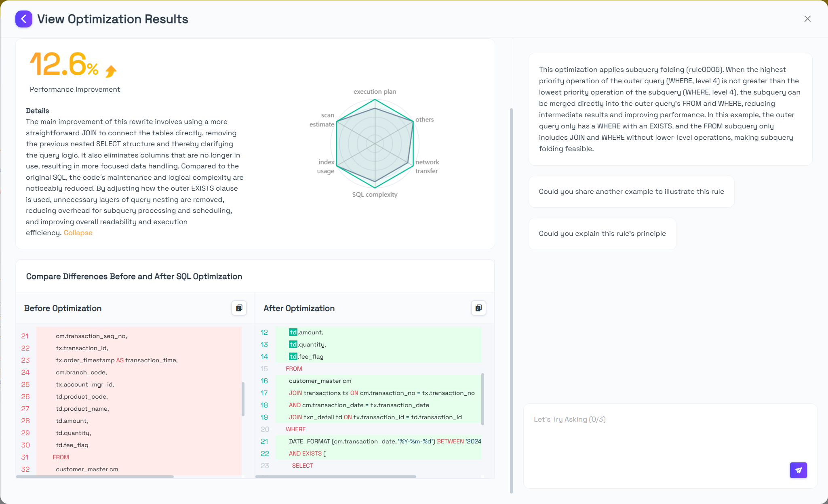Click the Compare Differences section header
The image size is (828, 504).
point(134,276)
